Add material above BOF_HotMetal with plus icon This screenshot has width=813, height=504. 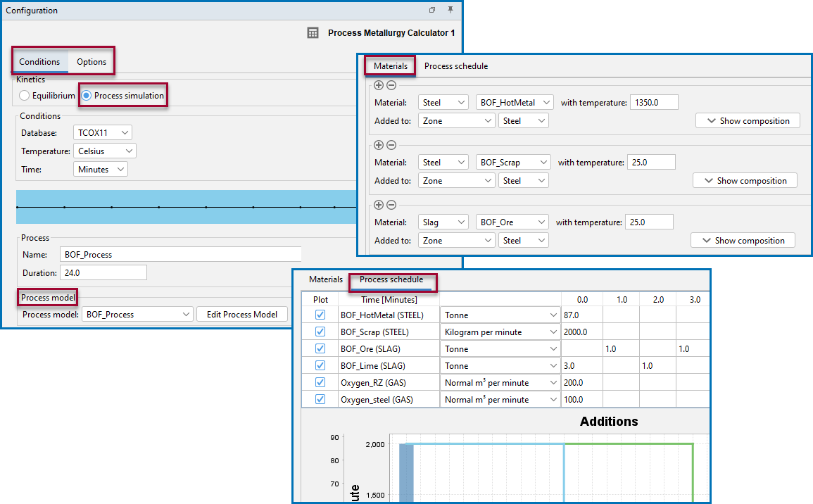pyautogui.click(x=379, y=85)
